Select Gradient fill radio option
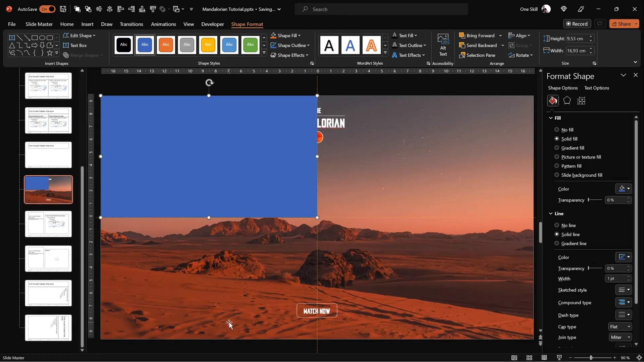This screenshot has height=362, width=644. tap(557, 148)
